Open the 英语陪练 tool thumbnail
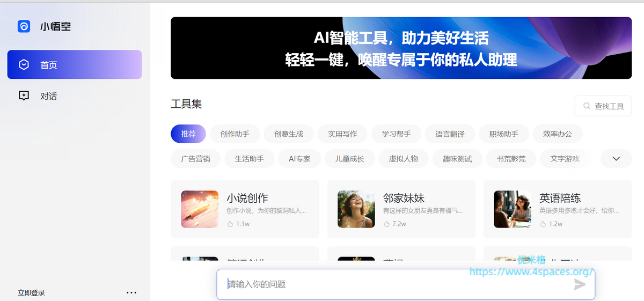Viewport: 644px width, 301px height. tap(512, 209)
